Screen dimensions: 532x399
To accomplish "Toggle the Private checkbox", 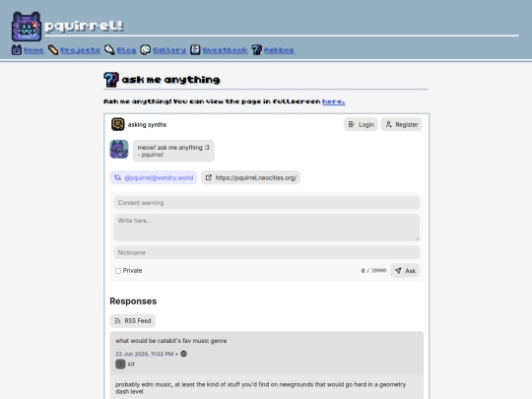I will 118,271.
